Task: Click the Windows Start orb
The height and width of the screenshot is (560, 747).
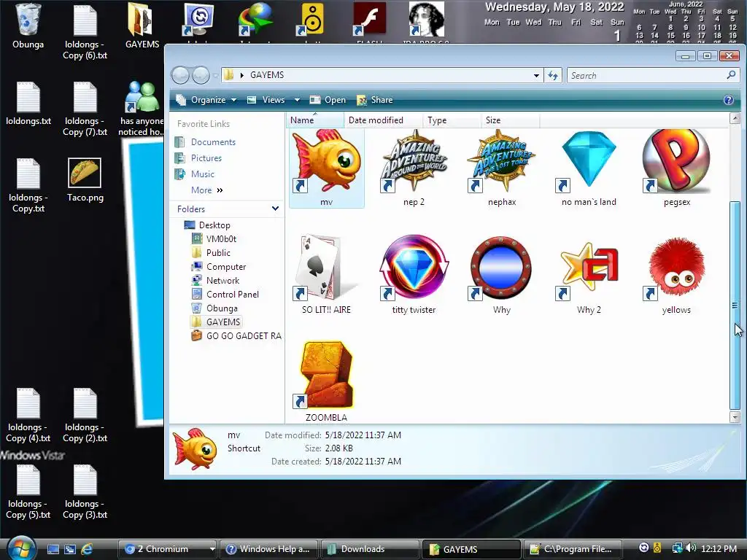Action: click(x=21, y=548)
